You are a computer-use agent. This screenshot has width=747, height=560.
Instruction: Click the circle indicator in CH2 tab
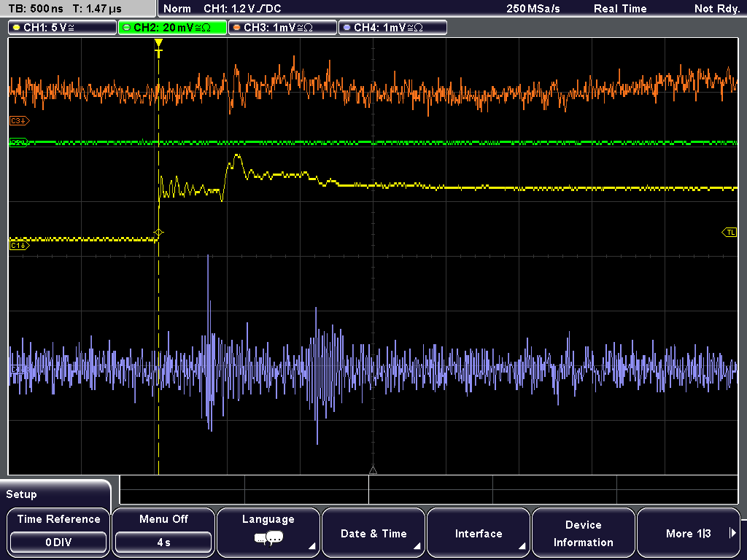[127, 28]
